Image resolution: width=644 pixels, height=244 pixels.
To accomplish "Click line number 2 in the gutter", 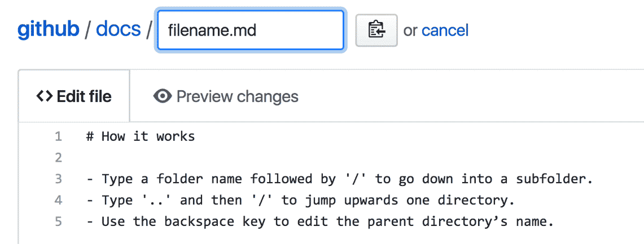I will [58, 158].
